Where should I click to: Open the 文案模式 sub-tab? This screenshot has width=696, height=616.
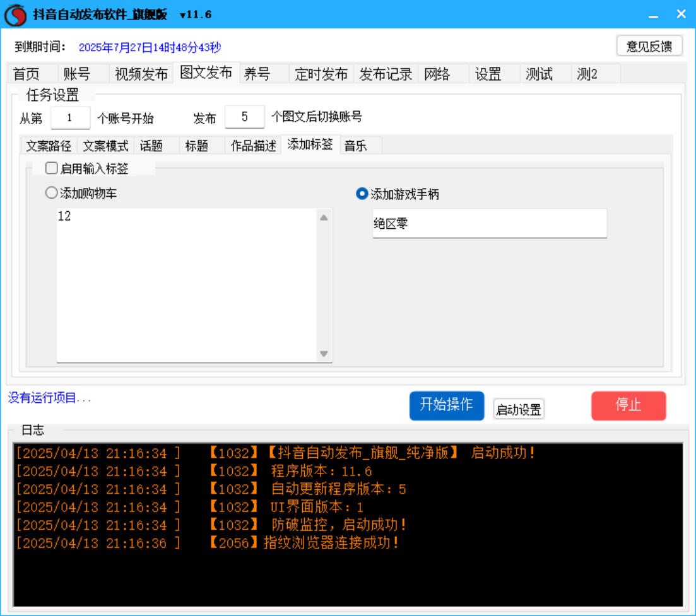click(x=105, y=146)
